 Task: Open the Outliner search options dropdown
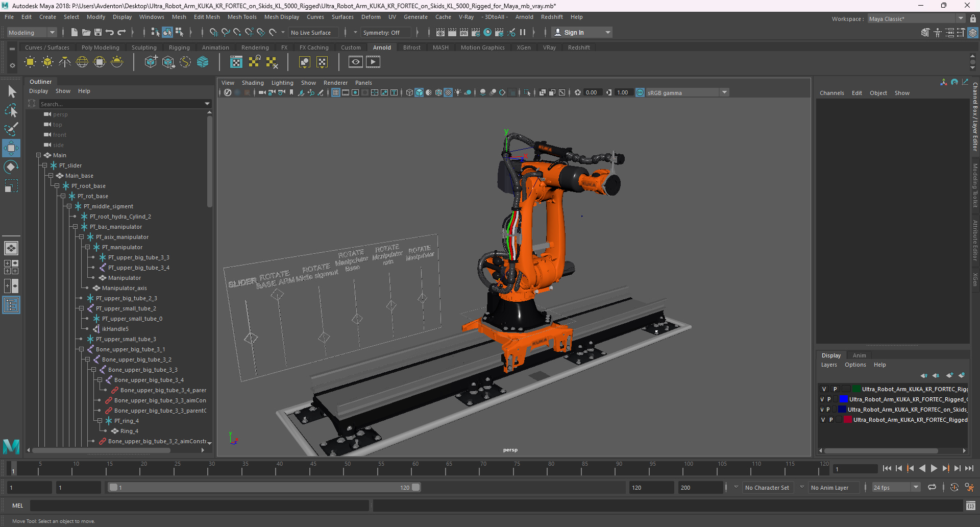[x=207, y=104]
